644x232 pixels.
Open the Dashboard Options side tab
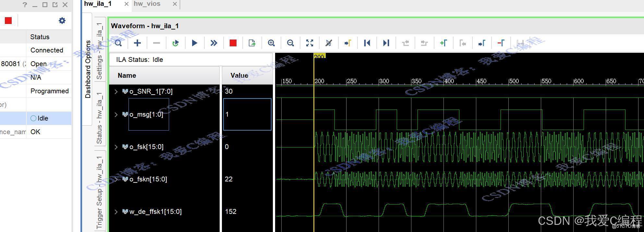[x=88, y=69]
